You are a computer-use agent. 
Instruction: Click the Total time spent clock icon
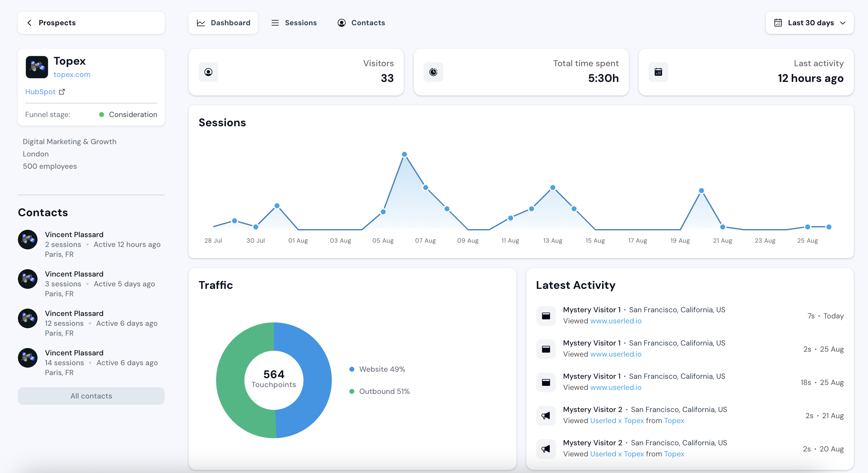click(x=433, y=72)
